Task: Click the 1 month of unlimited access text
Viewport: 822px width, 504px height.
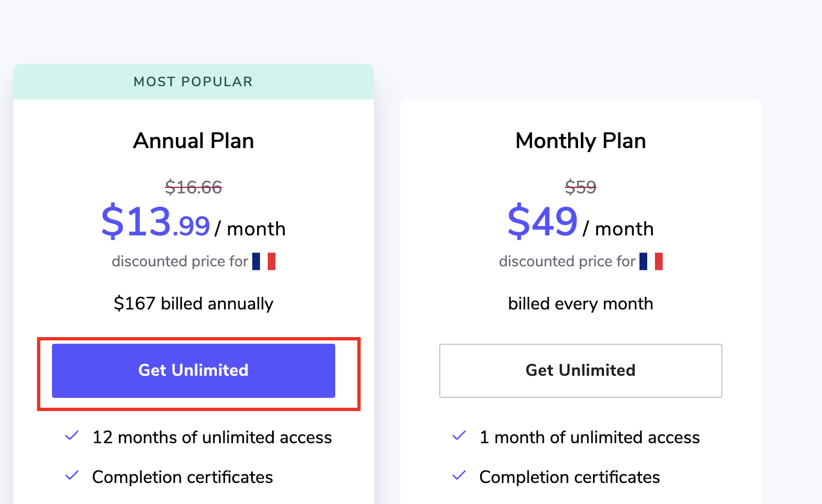Action: coord(590,437)
